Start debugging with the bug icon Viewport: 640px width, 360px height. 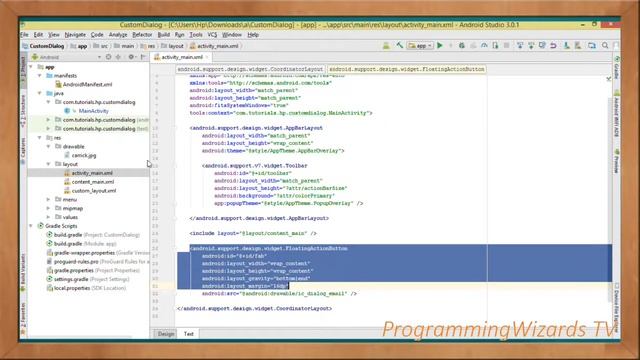(x=462, y=46)
